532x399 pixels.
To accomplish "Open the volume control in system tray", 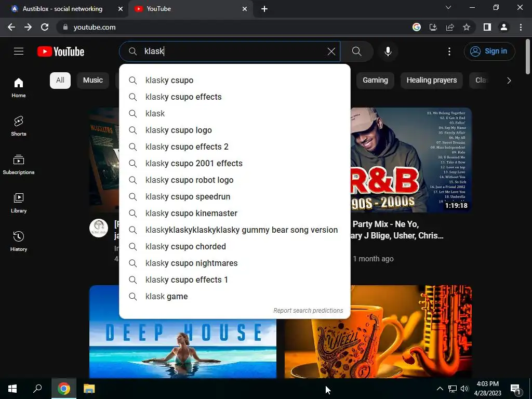I will pos(464,389).
